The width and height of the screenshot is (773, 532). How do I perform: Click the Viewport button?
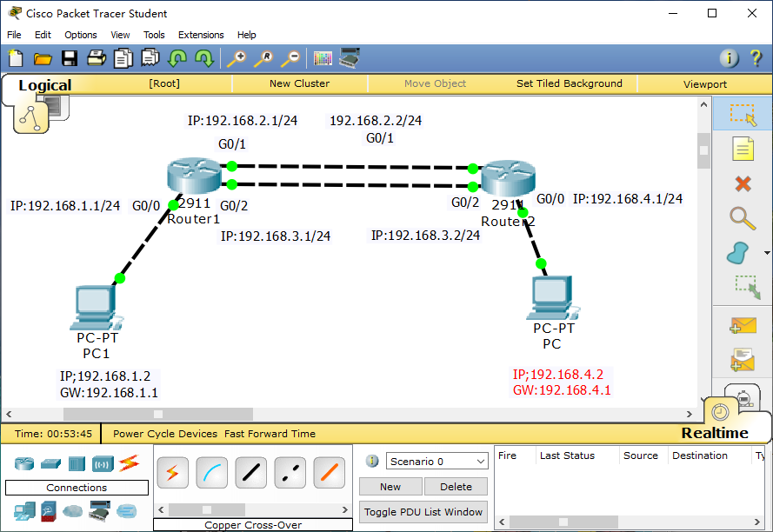pyautogui.click(x=704, y=84)
